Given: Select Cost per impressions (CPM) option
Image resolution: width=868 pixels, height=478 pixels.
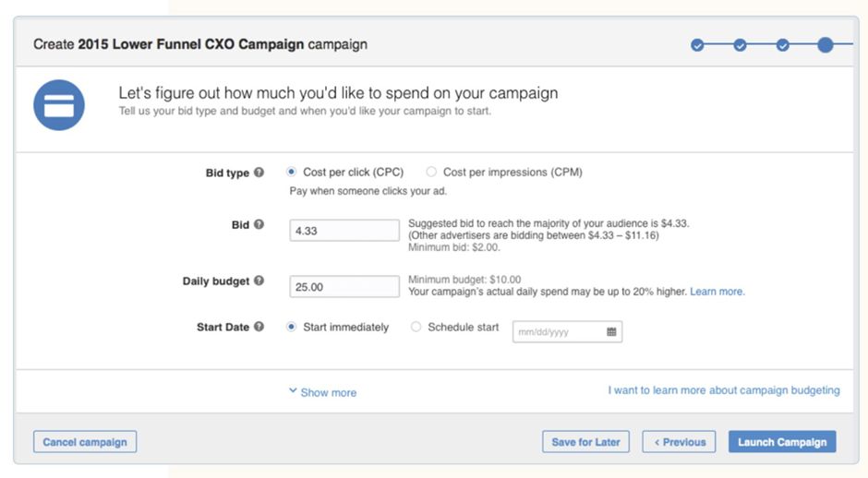Looking at the screenshot, I should (431, 172).
